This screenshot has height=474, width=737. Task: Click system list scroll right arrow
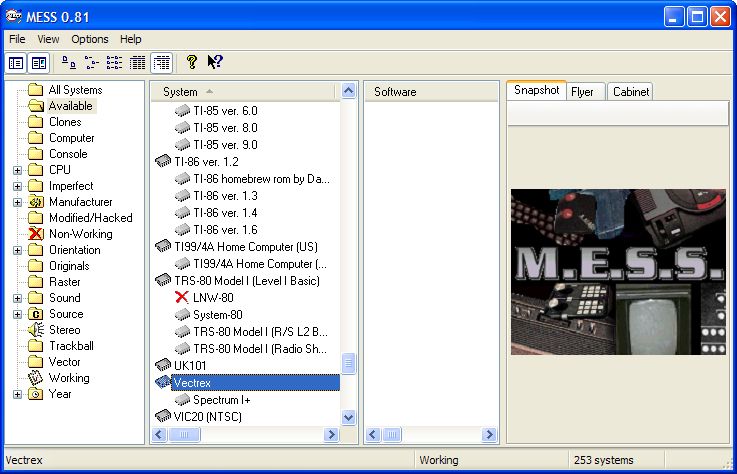point(331,434)
